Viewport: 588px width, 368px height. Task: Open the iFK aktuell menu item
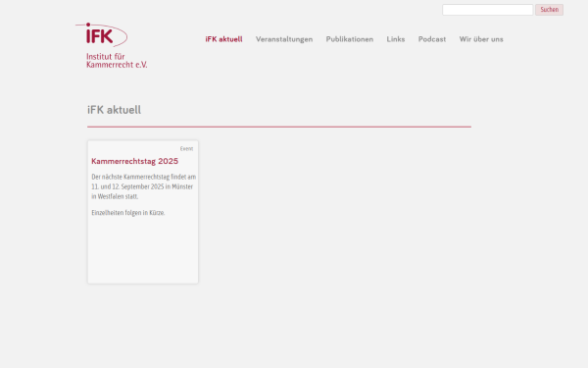[x=223, y=39]
